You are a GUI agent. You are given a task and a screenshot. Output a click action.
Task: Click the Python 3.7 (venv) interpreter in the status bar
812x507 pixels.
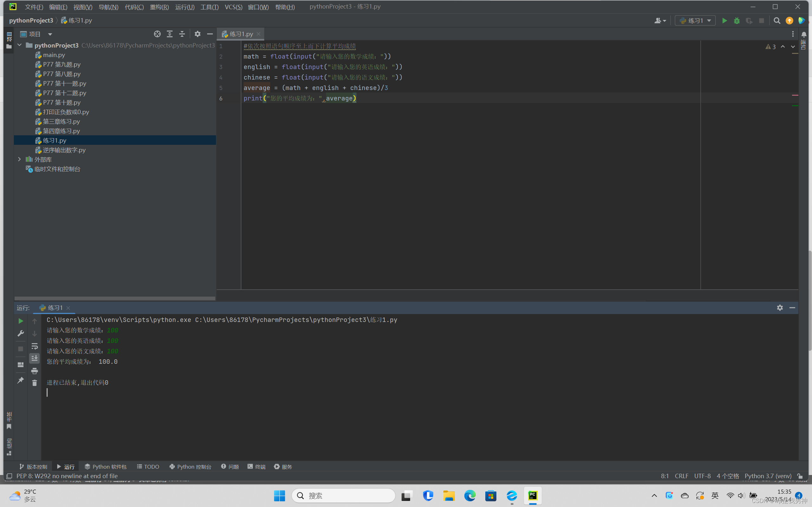[768, 476]
